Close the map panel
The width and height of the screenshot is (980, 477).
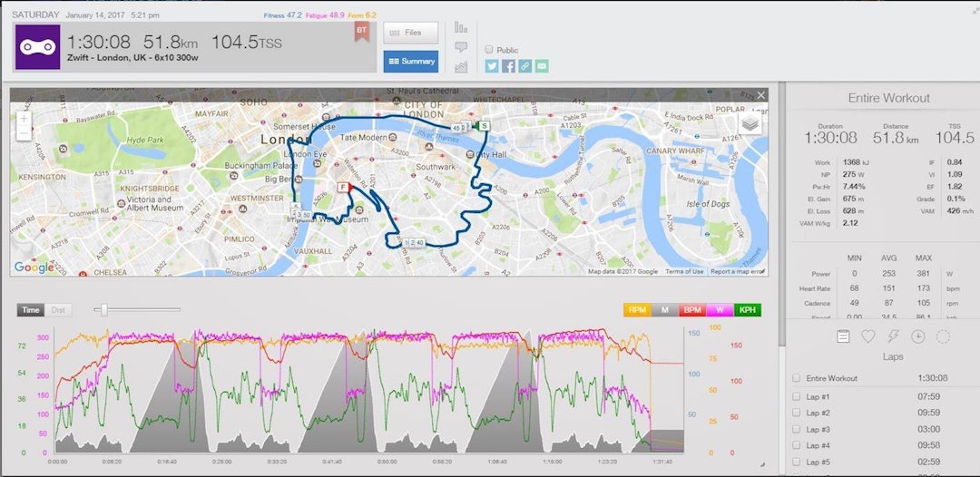[x=760, y=95]
